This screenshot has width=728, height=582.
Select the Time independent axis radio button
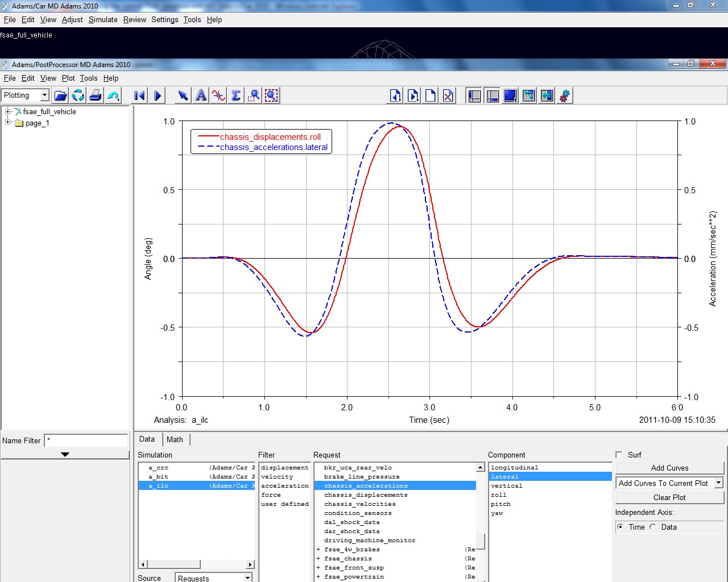click(621, 527)
